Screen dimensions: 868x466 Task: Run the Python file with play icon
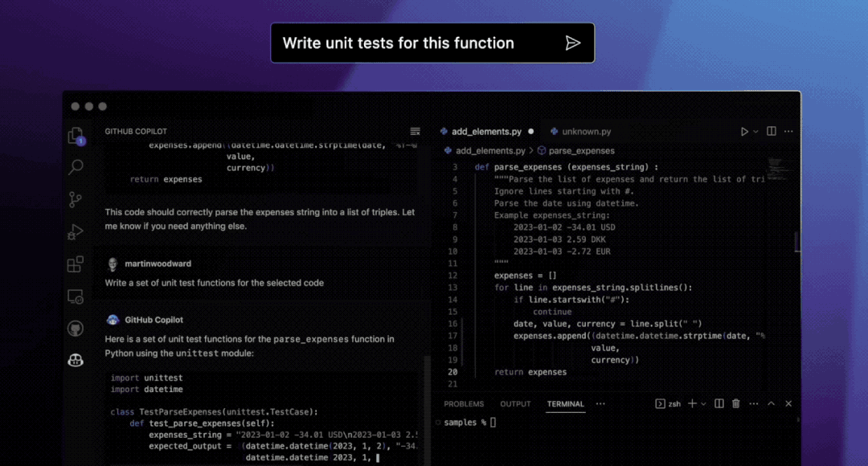point(744,132)
